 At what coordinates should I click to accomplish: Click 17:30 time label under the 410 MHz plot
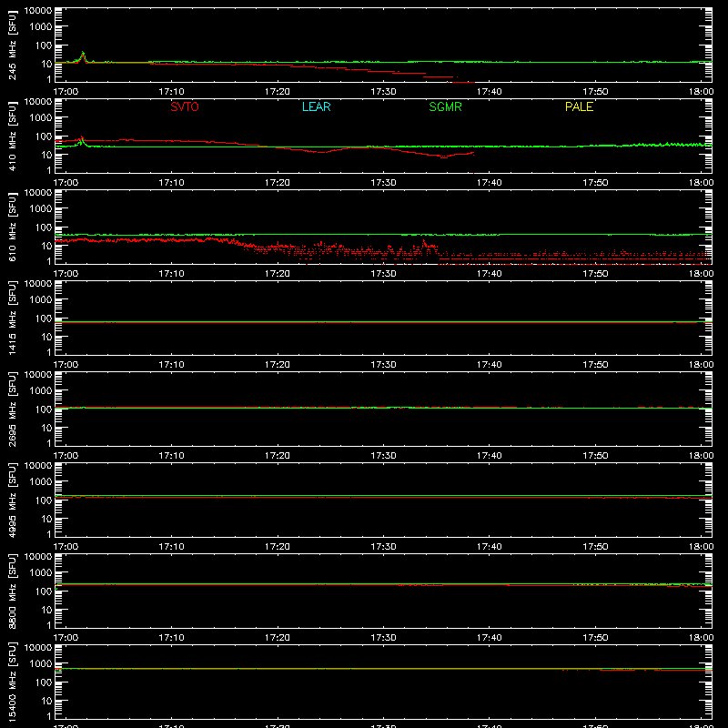pos(383,183)
